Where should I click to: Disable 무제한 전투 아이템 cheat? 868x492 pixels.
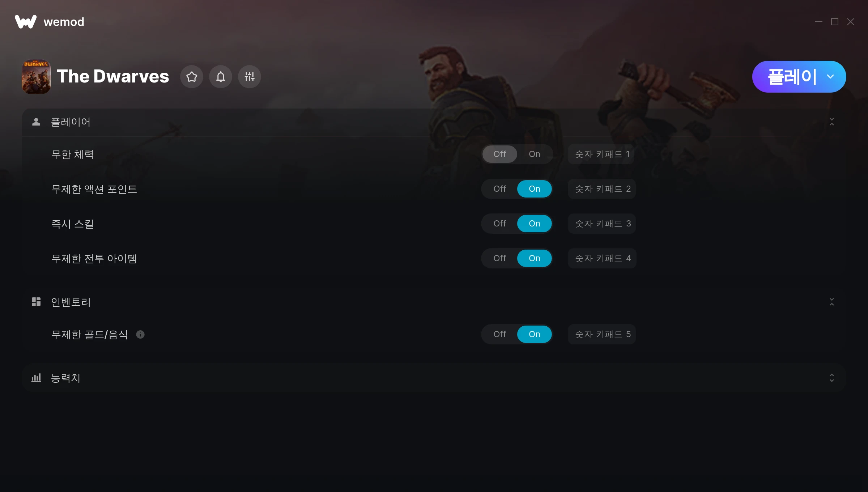tap(500, 258)
